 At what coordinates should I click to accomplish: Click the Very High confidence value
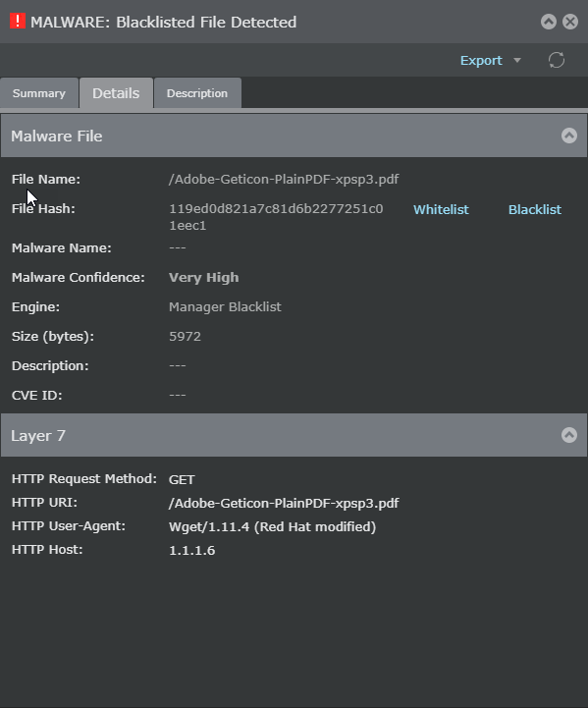(x=203, y=277)
